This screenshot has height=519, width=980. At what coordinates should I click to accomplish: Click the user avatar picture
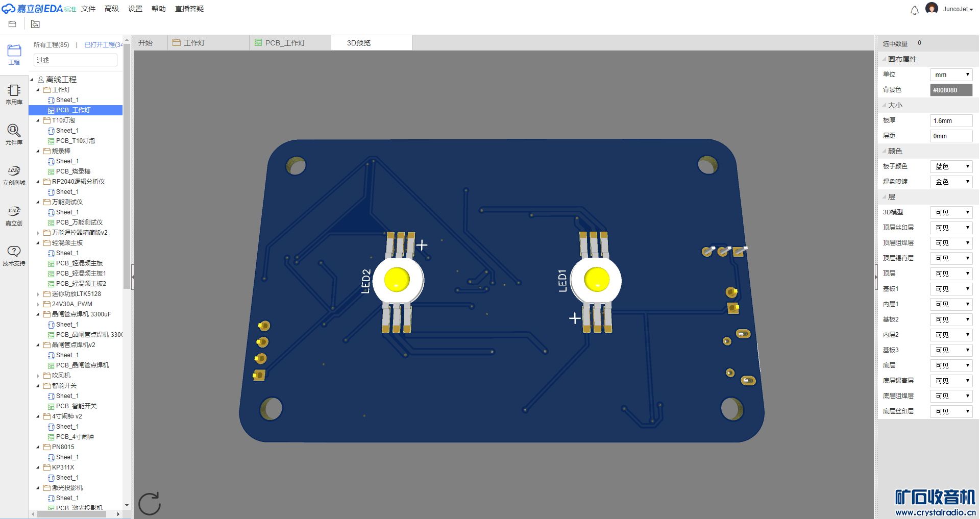(x=932, y=9)
